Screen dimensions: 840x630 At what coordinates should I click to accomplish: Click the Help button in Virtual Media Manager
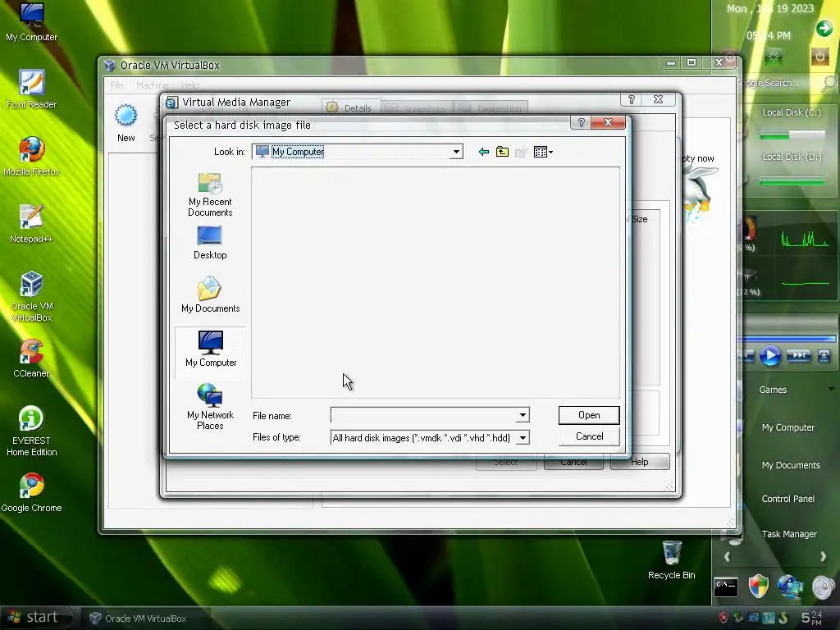pyautogui.click(x=640, y=462)
